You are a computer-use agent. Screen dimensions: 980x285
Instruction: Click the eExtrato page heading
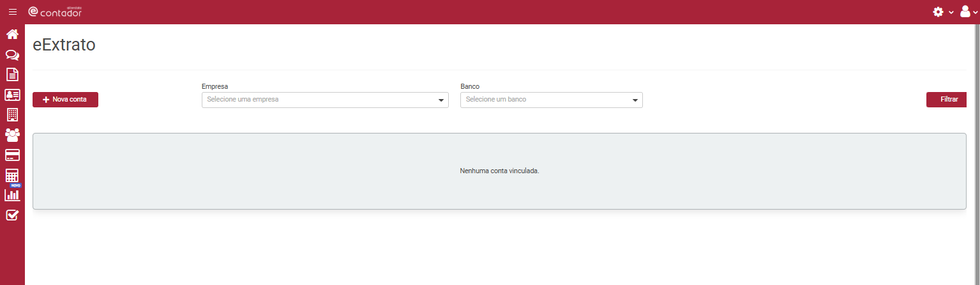pyautogui.click(x=64, y=45)
